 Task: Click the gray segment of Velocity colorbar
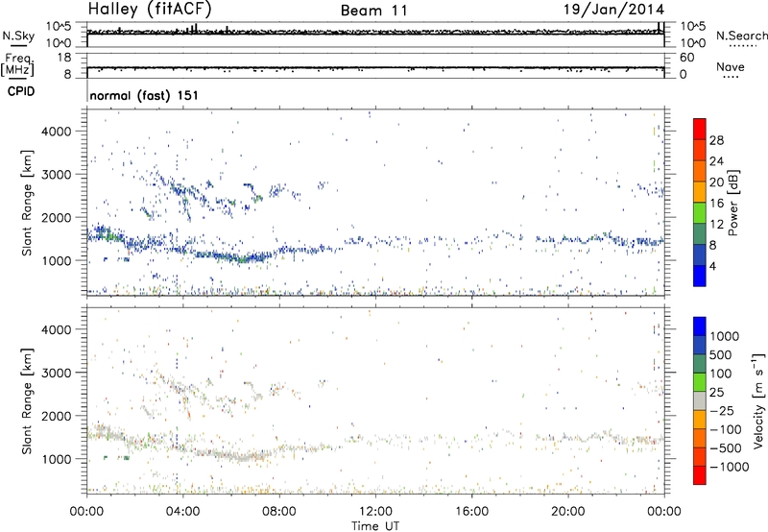coord(700,401)
